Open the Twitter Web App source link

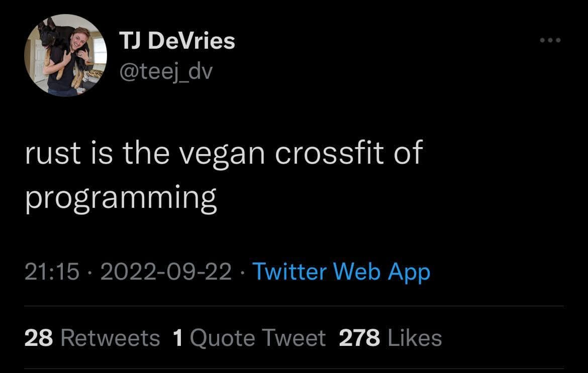pyautogui.click(x=341, y=272)
